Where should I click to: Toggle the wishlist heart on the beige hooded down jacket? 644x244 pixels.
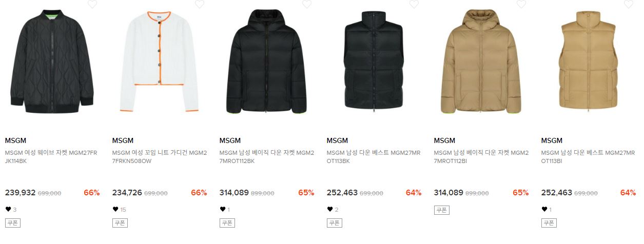coord(521,4)
